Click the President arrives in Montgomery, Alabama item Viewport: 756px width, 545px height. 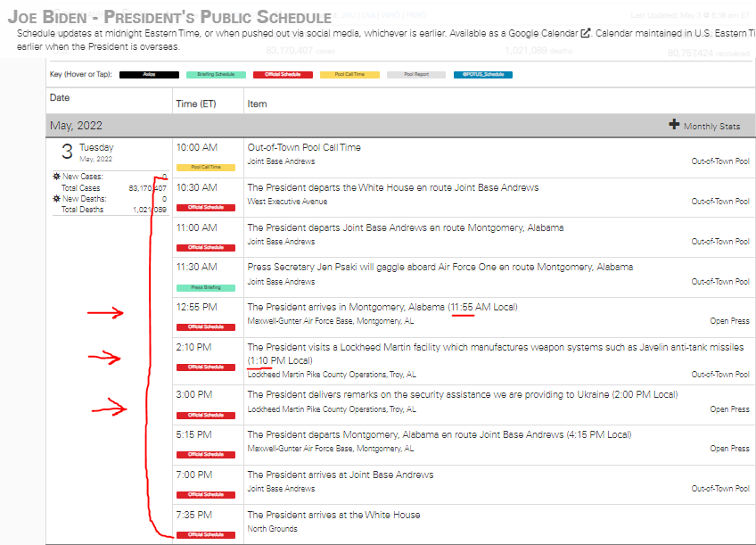[x=382, y=307]
